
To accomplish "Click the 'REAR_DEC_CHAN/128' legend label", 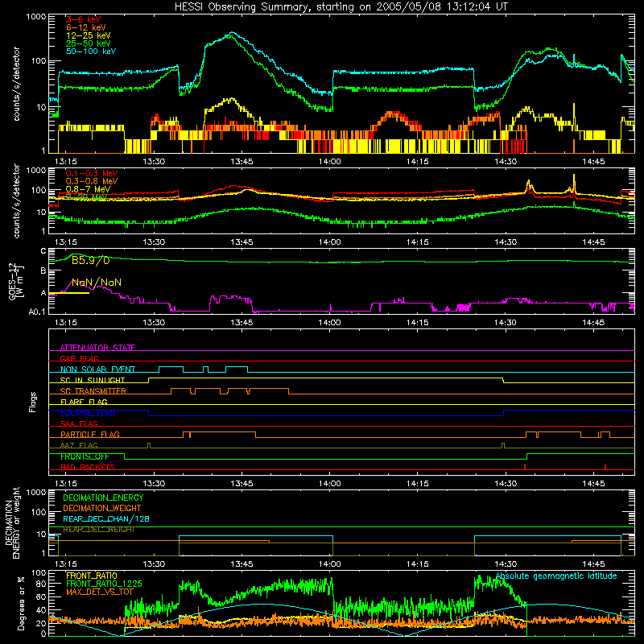I will (x=106, y=519).
